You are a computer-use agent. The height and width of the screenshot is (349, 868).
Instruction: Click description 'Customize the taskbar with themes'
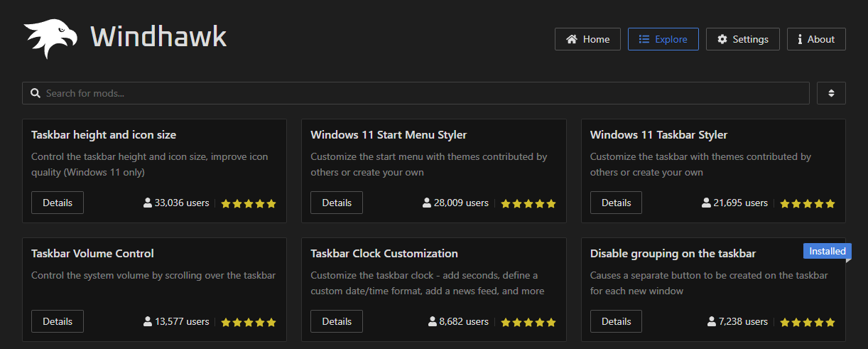(x=700, y=164)
